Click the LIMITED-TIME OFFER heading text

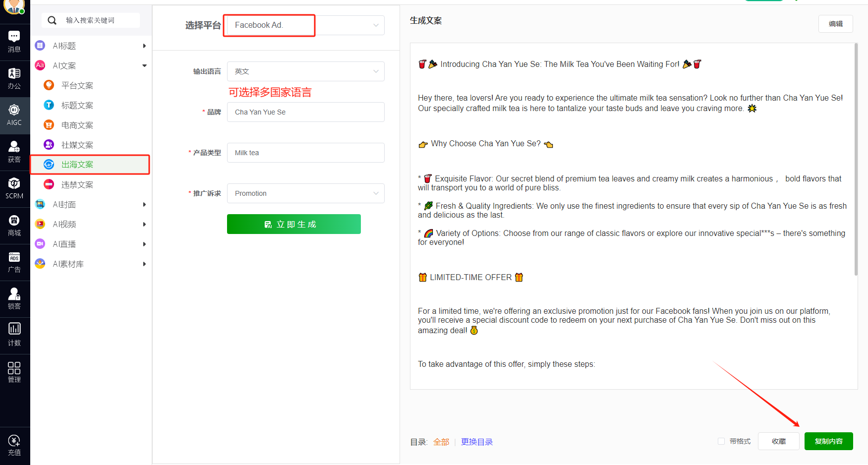[x=471, y=278]
